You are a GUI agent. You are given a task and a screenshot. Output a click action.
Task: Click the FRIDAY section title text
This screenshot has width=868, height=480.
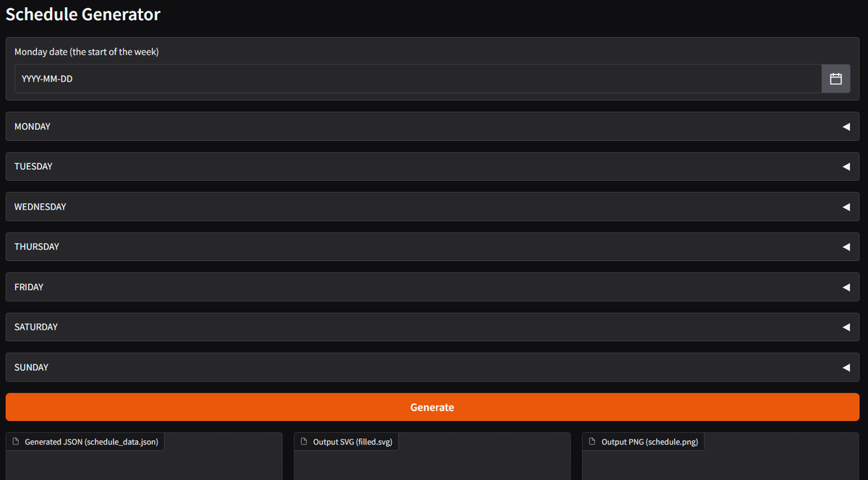coord(29,287)
